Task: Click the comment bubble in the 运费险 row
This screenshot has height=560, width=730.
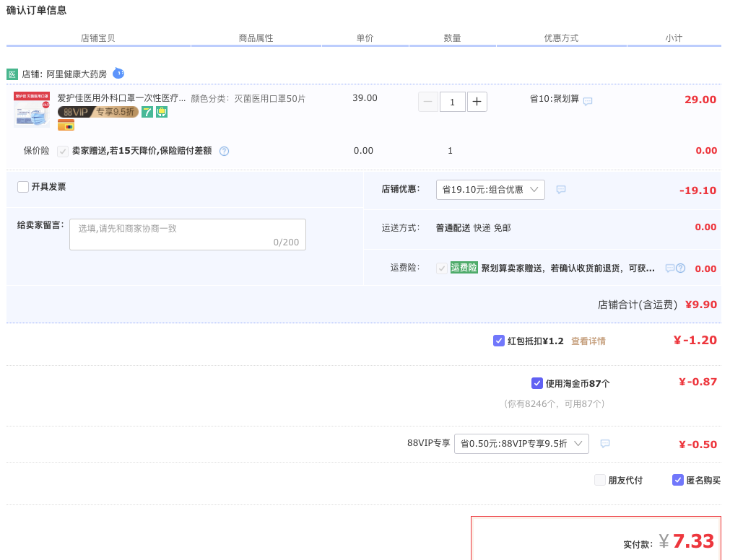Action: click(x=670, y=268)
